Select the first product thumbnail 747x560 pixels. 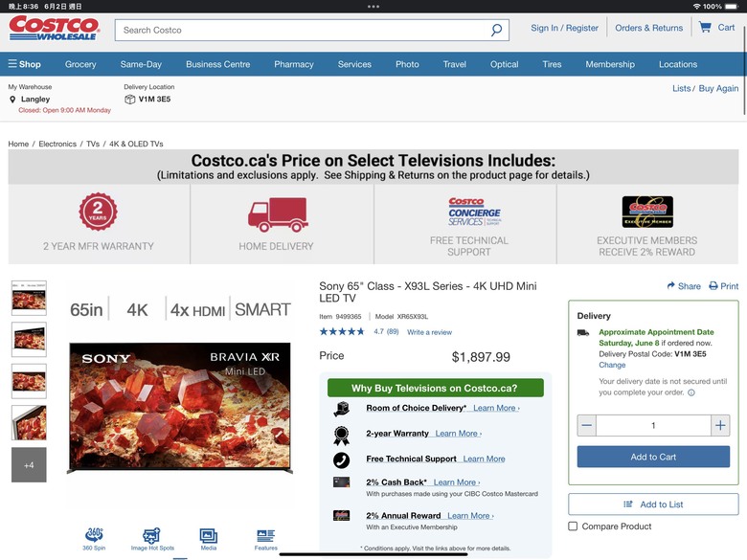pos(29,298)
